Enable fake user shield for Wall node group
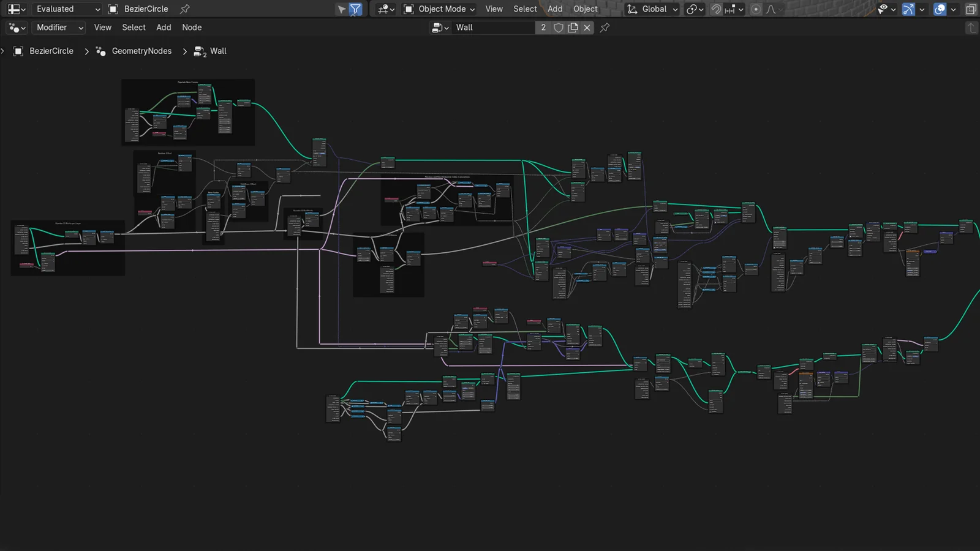980x551 pixels. click(x=558, y=28)
